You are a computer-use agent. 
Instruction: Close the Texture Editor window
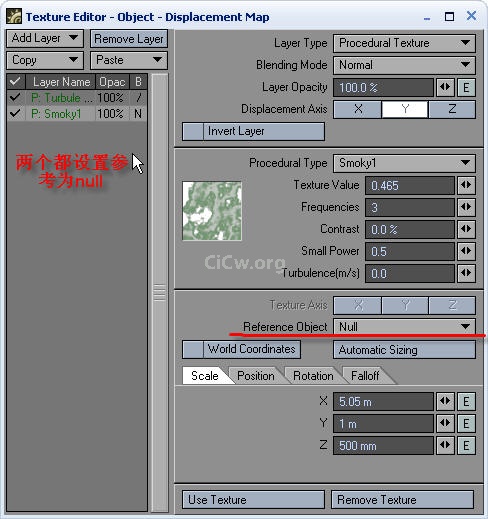click(471, 16)
